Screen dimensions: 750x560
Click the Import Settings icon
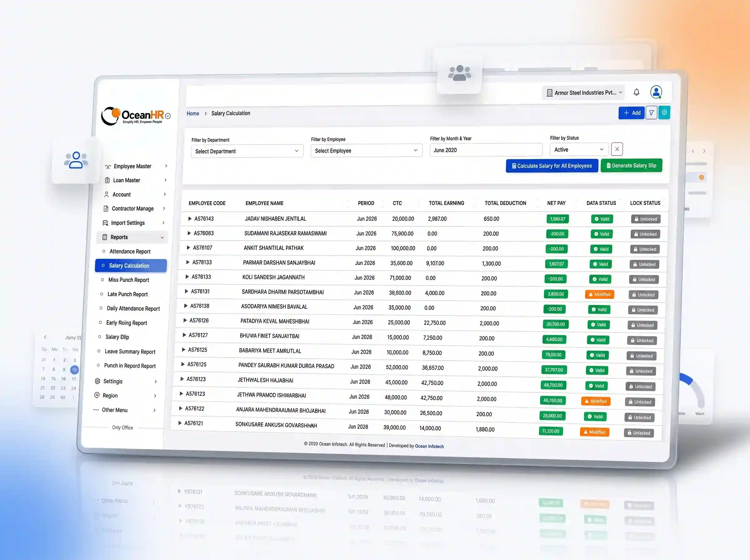(105, 223)
